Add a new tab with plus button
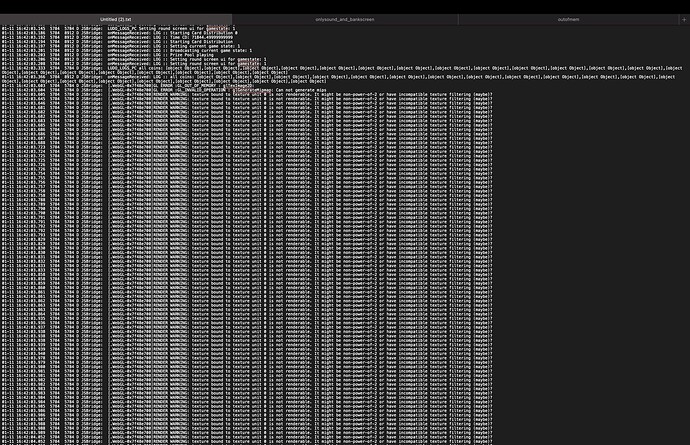Screen dimensions: 690x445 point(684,19)
